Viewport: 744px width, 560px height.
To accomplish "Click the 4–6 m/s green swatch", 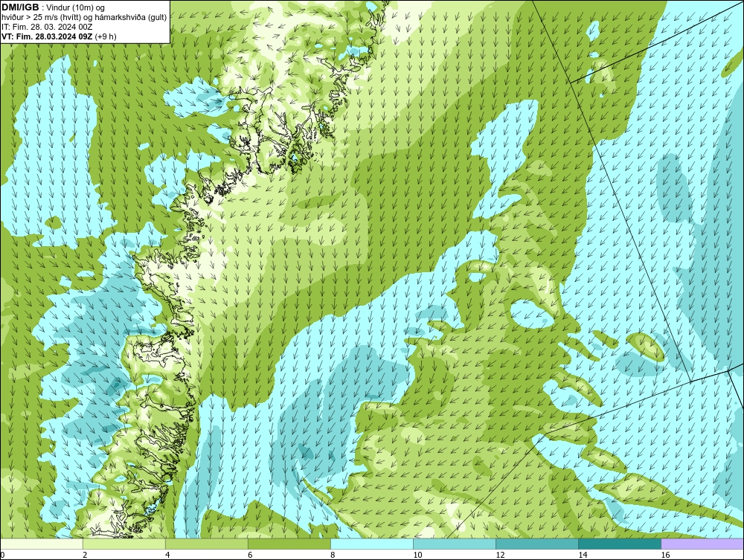I will coord(207,544).
